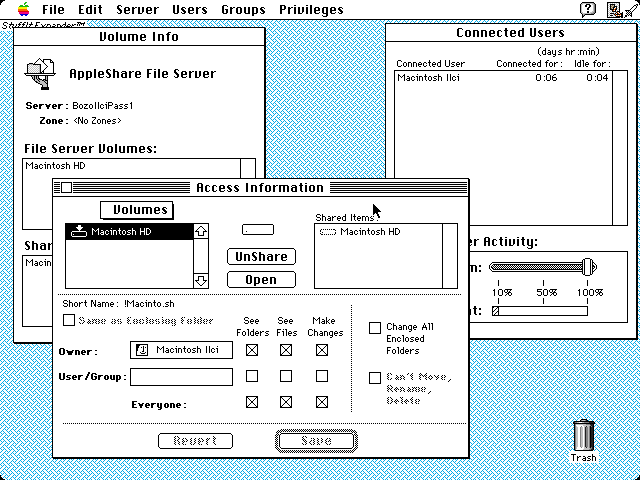
Task: Click the Revert button
Action: (195, 441)
